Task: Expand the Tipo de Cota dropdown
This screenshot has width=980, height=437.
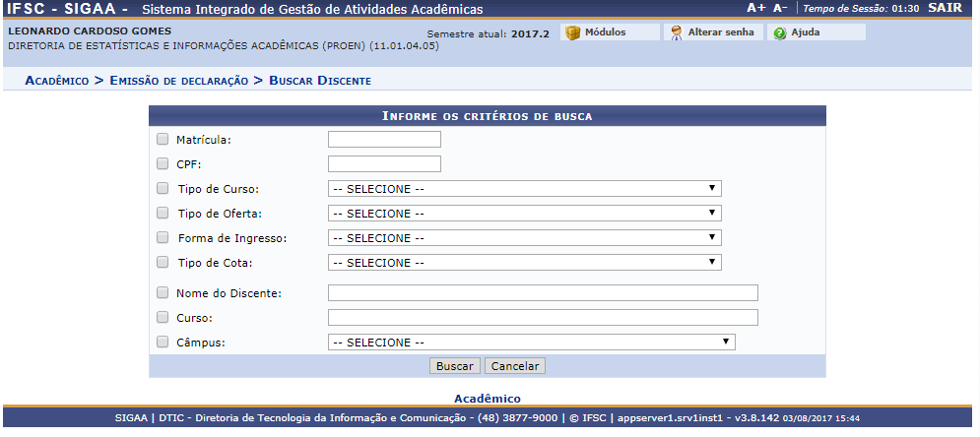Action: (524, 263)
